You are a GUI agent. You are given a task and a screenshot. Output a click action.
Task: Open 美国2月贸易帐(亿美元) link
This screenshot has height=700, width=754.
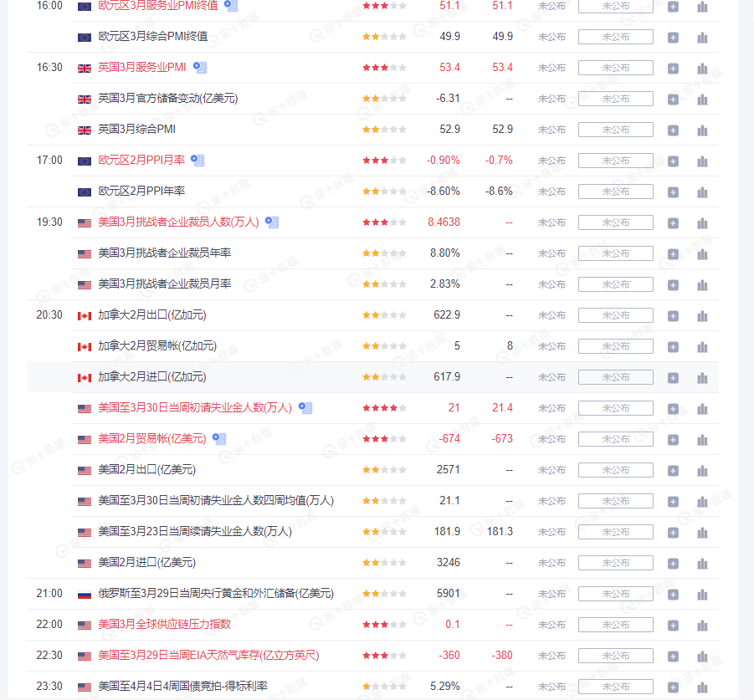[152, 438]
